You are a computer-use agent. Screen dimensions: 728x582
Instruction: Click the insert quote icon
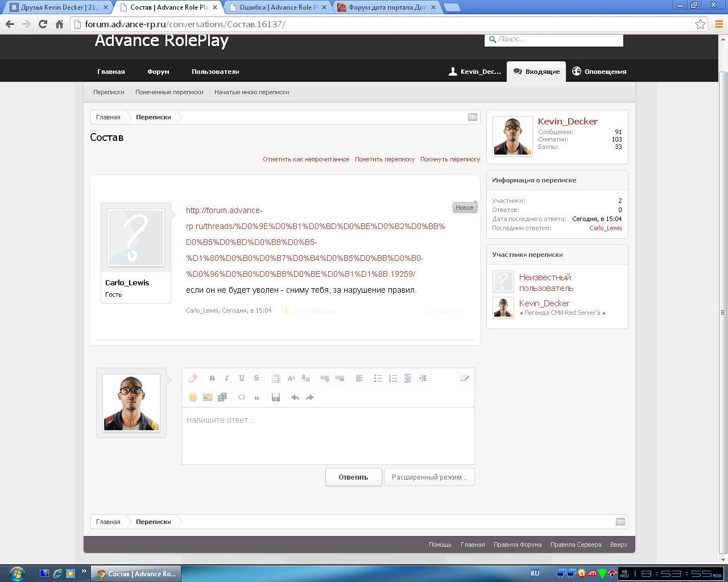point(257,397)
